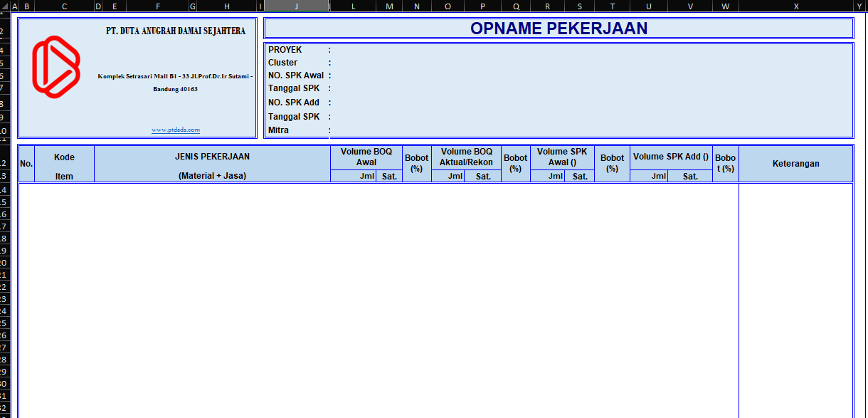Screen dimensions: 868x418
Task: Select the column C header
Action: (x=64, y=6)
